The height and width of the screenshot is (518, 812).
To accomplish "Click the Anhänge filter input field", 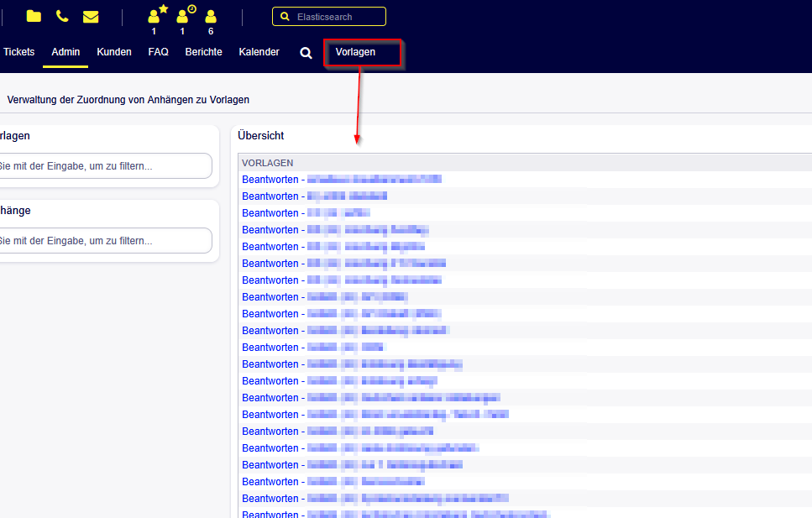I will point(105,240).
